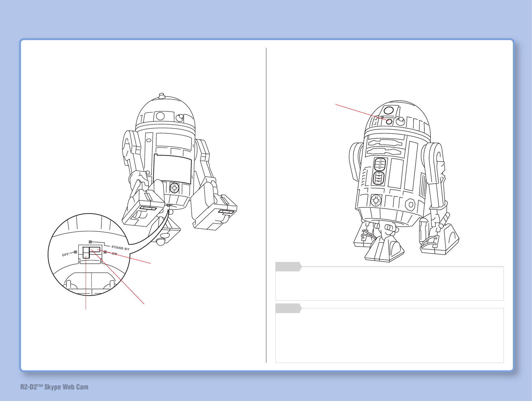Image resolution: width=532 pixels, height=401 pixels.
Task: Click the power switch in the circular inset
Action: [91, 252]
